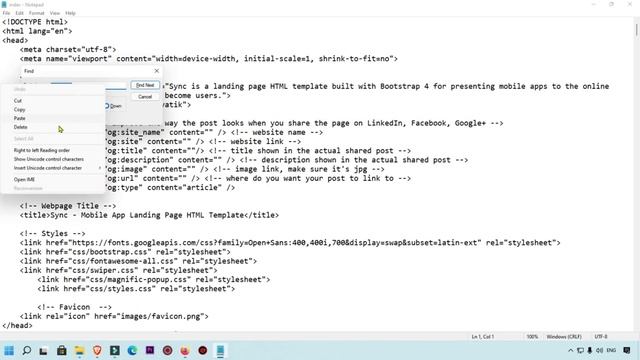
Task: Choose Delete in the context menu
Action: pos(53,127)
